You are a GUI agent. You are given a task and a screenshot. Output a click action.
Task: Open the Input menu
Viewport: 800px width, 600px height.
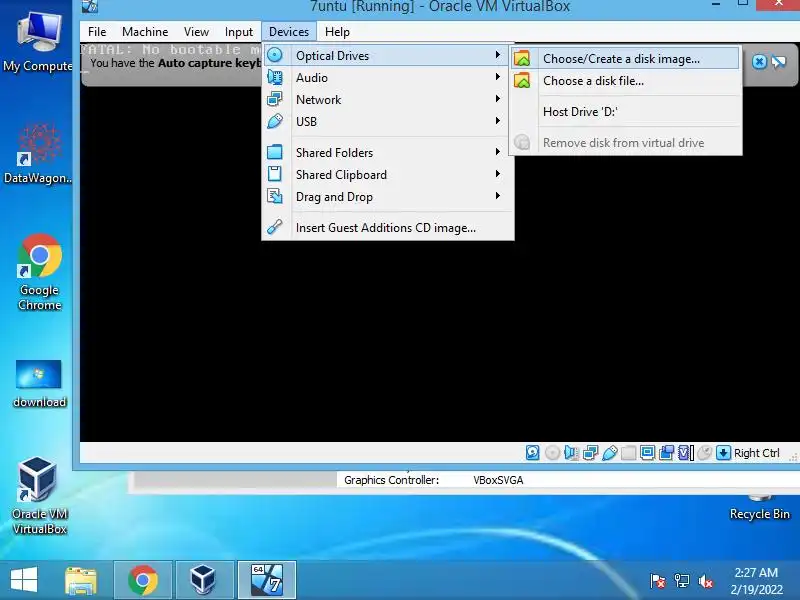point(239,32)
